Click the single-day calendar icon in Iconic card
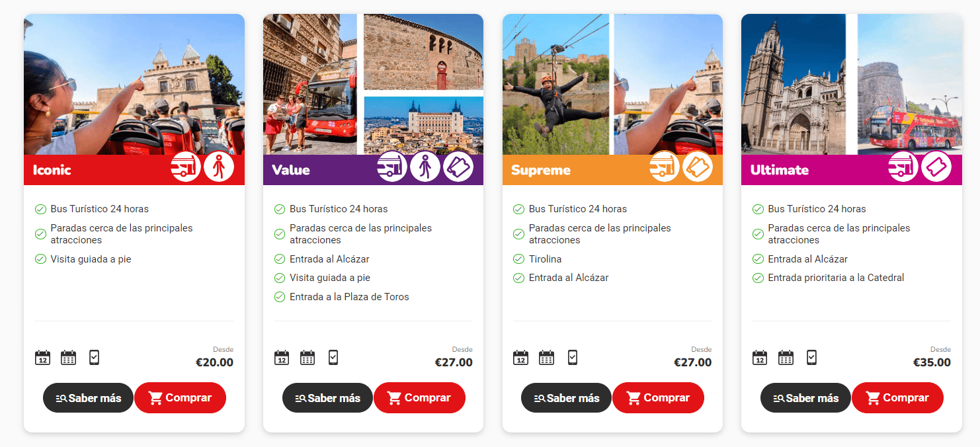This screenshot has width=980, height=447. point(43,358)
